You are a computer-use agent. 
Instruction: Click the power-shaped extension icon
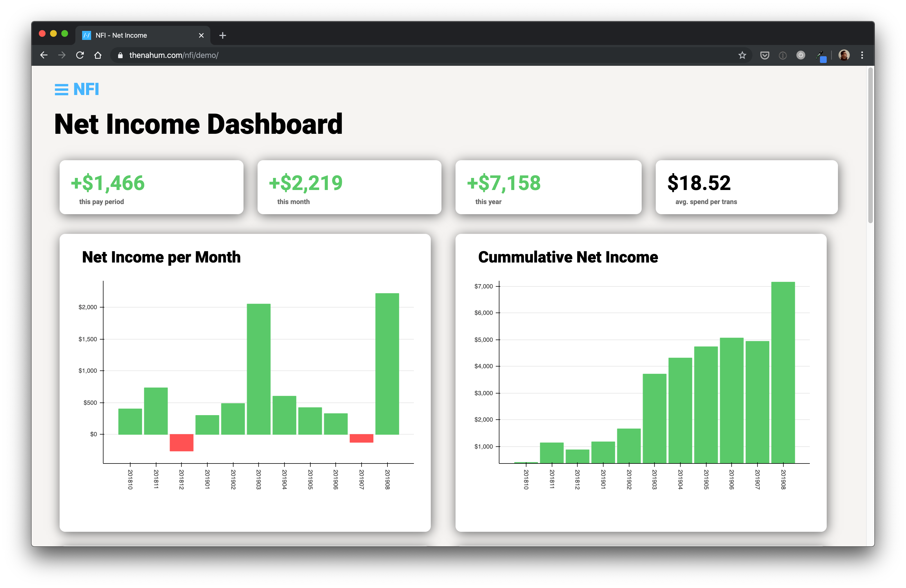tap(801, 55)
